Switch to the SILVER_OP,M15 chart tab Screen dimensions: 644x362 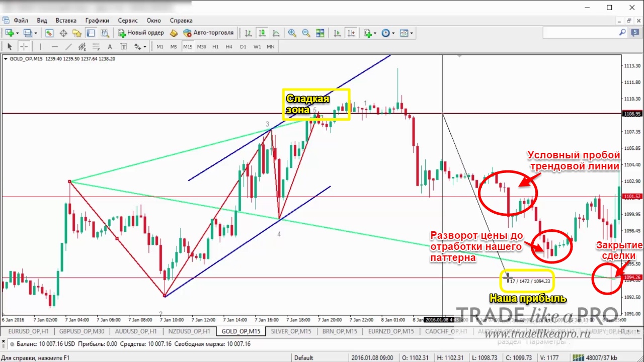(x=291, y=331)
